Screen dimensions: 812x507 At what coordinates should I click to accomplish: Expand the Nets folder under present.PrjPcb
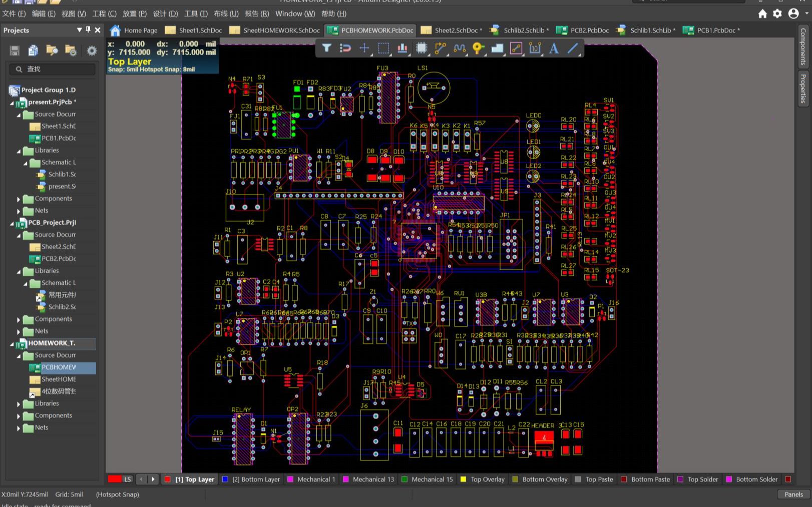coord(19,210)
